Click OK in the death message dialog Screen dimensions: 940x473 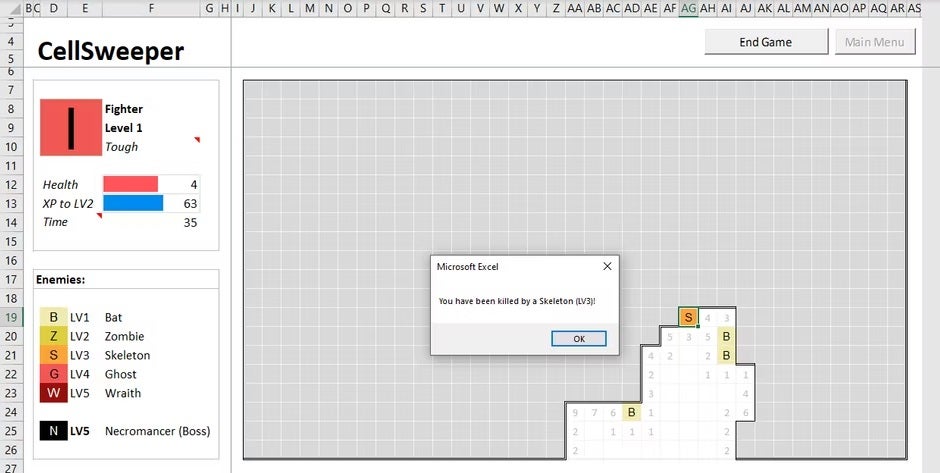click(578, 339)
